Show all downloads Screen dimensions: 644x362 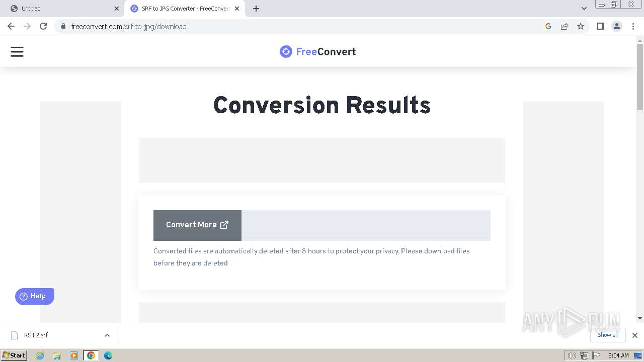607,335
